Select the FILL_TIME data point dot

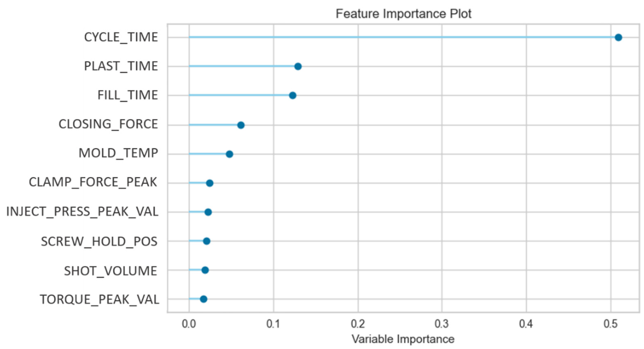292,96
